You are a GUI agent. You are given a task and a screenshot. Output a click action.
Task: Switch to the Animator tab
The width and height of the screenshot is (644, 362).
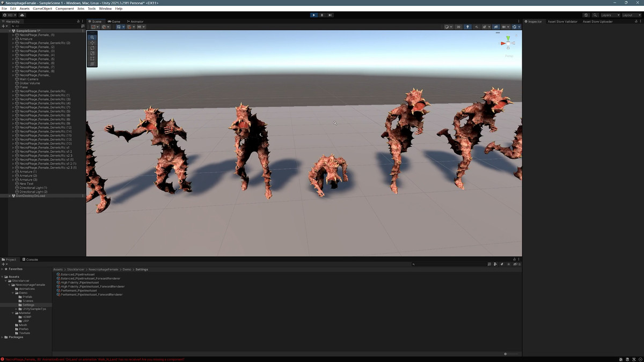coord(135,21)
